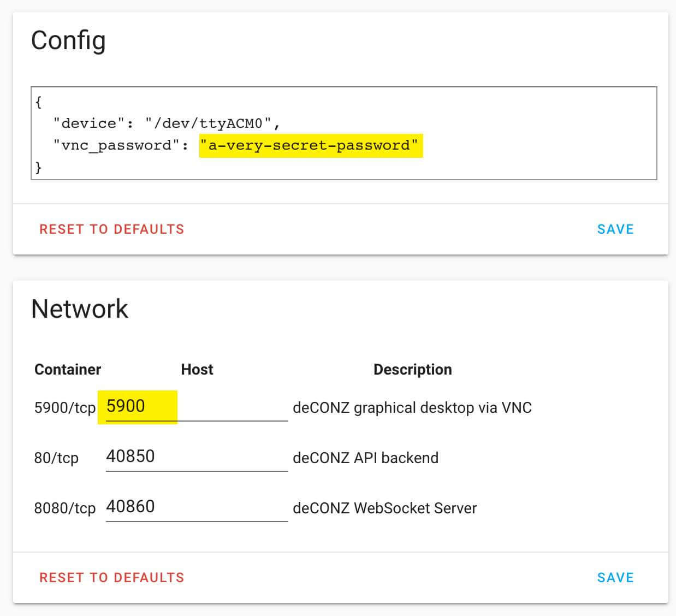Save the Config section
Viewport: 676px width, 616px height.
click(x=615, y=229)
